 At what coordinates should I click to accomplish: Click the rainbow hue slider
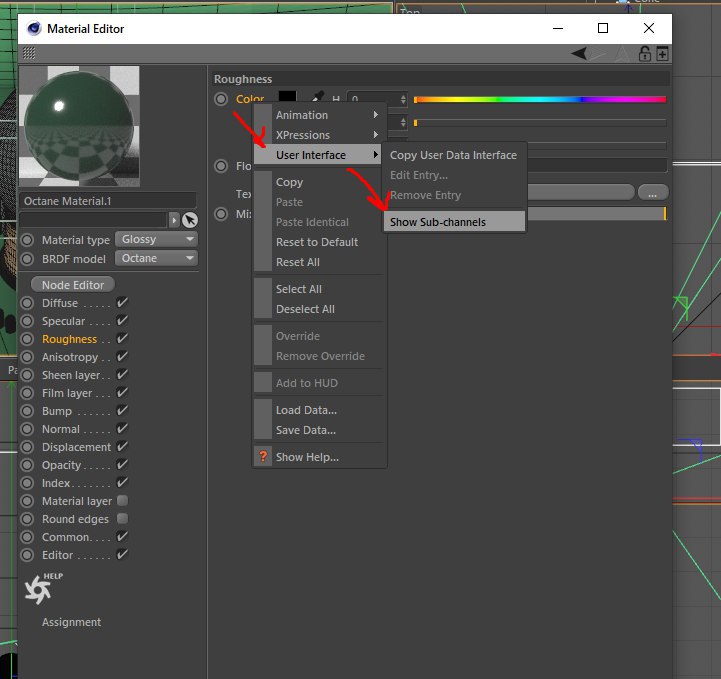(540, 99)
